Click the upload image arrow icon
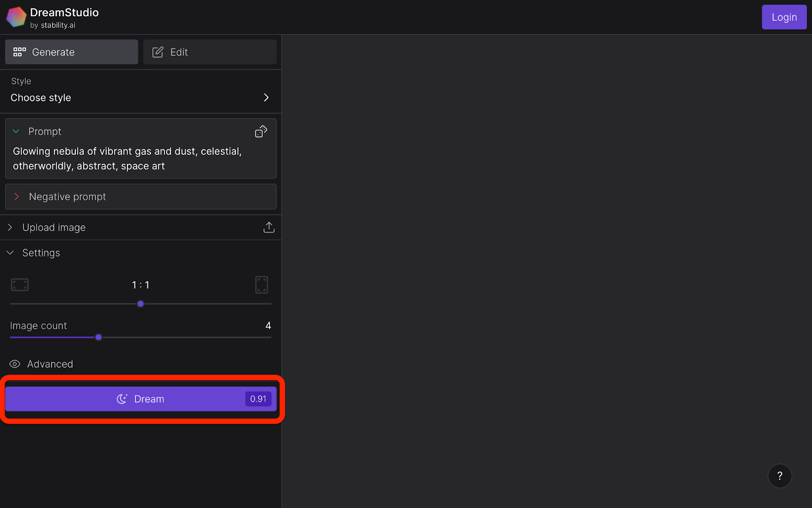Image resolution: width=812 pixels, height=508 pixels. (269, 227)
